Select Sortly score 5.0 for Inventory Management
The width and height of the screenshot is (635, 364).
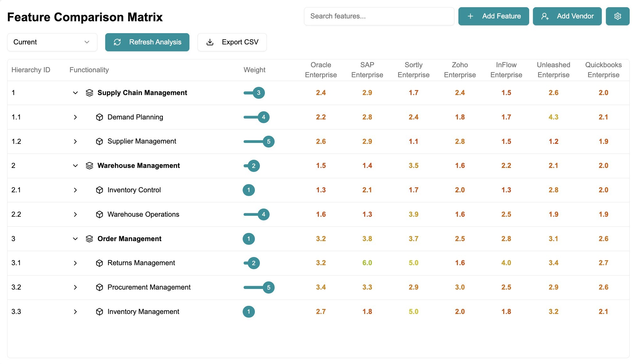click(414, 312)
